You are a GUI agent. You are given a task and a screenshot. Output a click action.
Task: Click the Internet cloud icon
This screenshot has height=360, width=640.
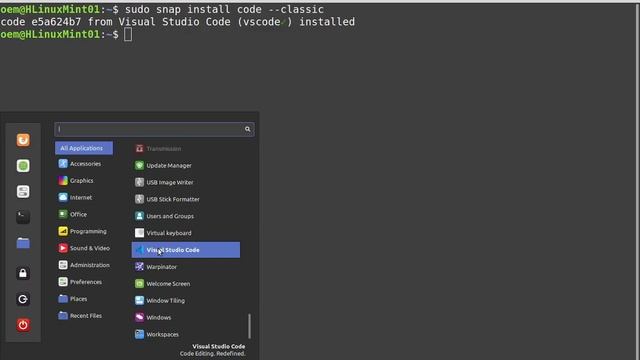point(63,198)
